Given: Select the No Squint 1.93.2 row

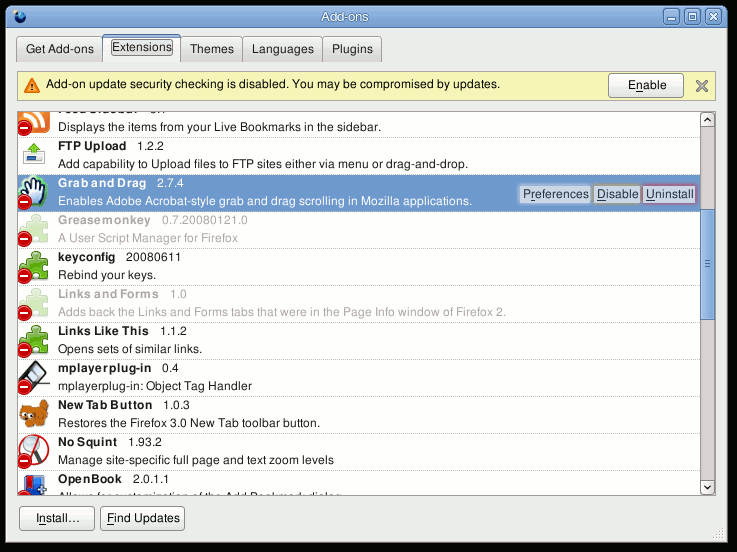Looking at the screenshot, I should coord(359,452).
